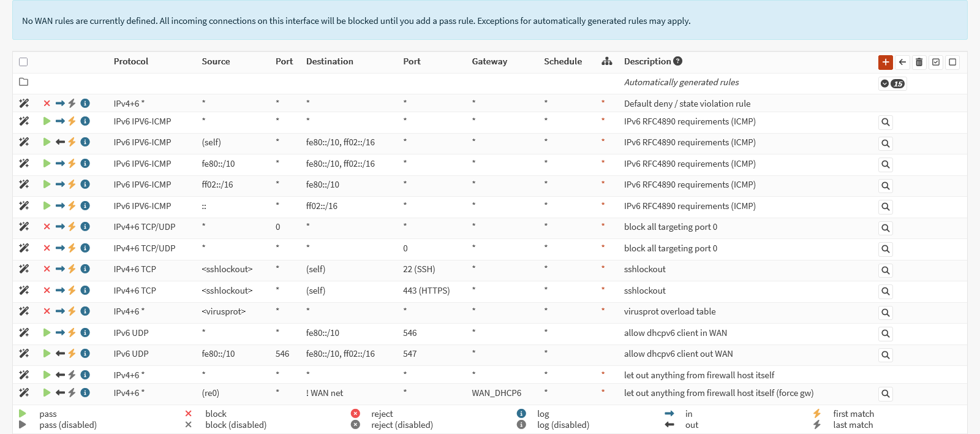The image size is (980, 434).
Task: Toggle the green pass icon on dhcpv6 client out WAN
Action: tap(47, 354)
